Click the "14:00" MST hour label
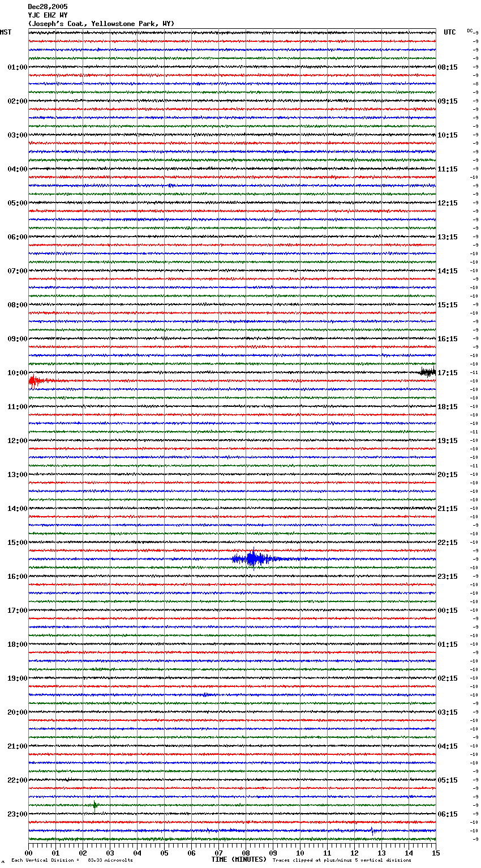 click(x=17, y=509)
